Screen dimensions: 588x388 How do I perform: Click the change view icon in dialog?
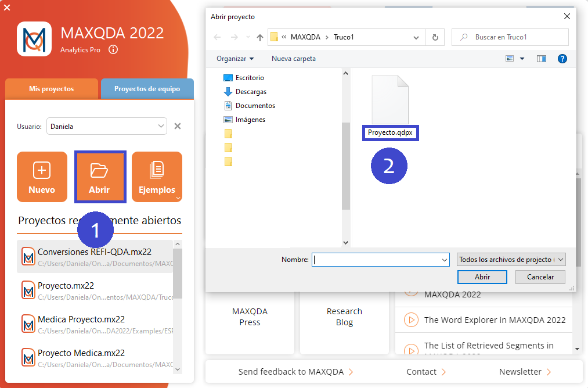pos(510,59)
